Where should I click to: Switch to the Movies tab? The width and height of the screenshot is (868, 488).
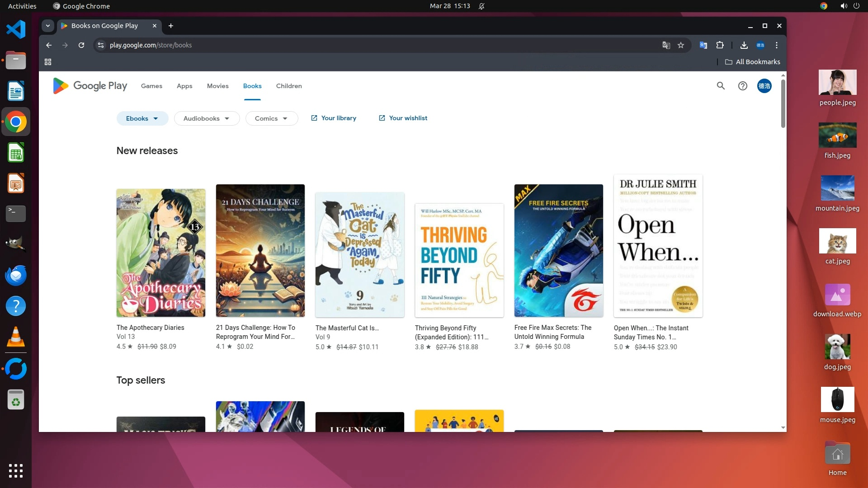tap(217, 86)
